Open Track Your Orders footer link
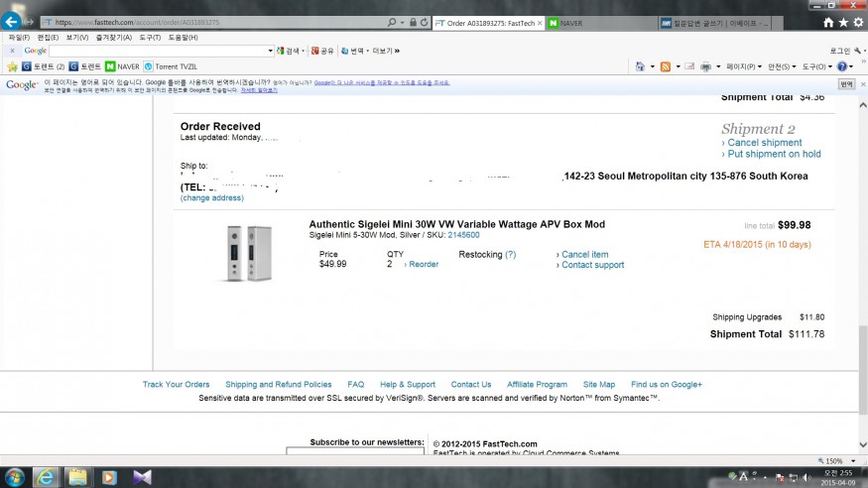 tap(176, 385)
